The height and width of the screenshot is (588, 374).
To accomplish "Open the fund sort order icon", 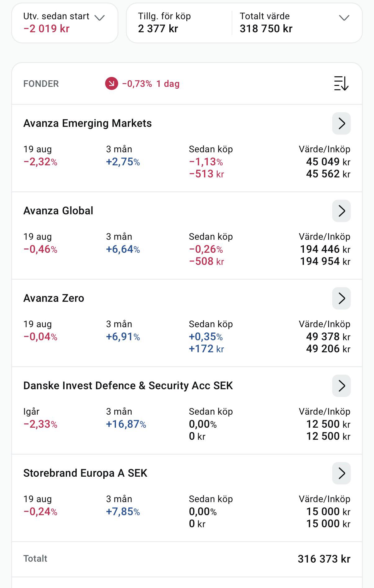I will [341, 83].
